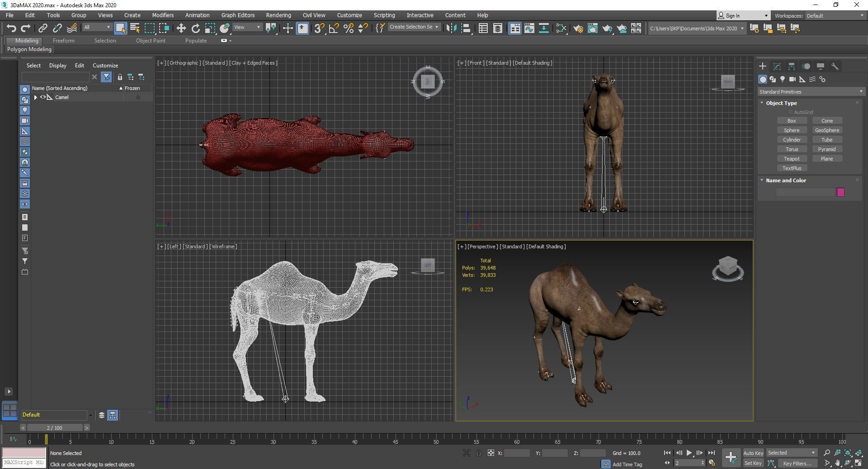This screenshot has width=868, height=469.
Task: Open the selection filter All dropdown
Action: click(97, 27)
